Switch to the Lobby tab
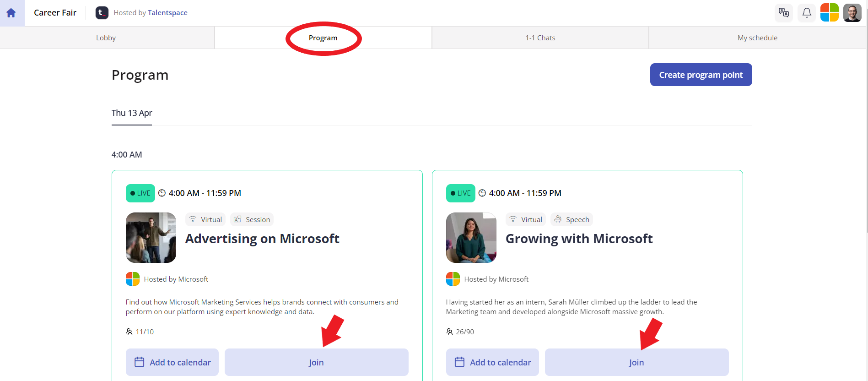The height and width of the screenshot is (381, 868). [106, 38]
